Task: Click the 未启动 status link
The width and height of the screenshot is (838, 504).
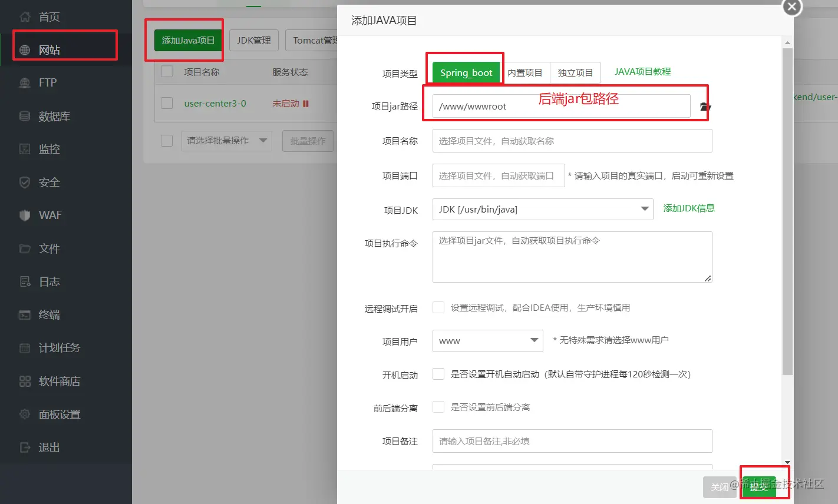Action: click(x=286, y=104)
